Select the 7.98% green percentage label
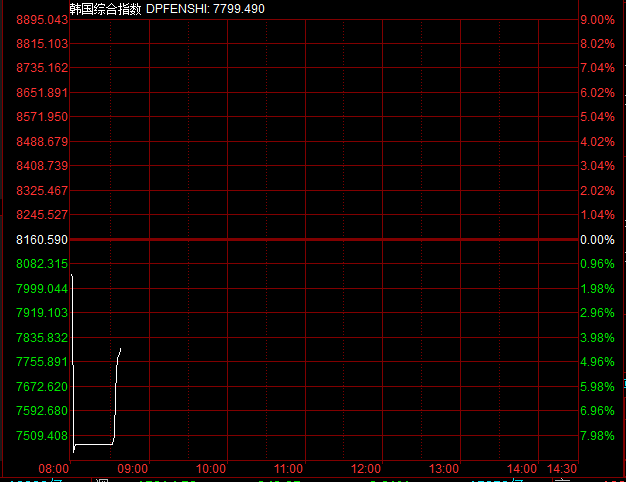Viewport: 626px width, 482px height. click(x=597, y=436)
